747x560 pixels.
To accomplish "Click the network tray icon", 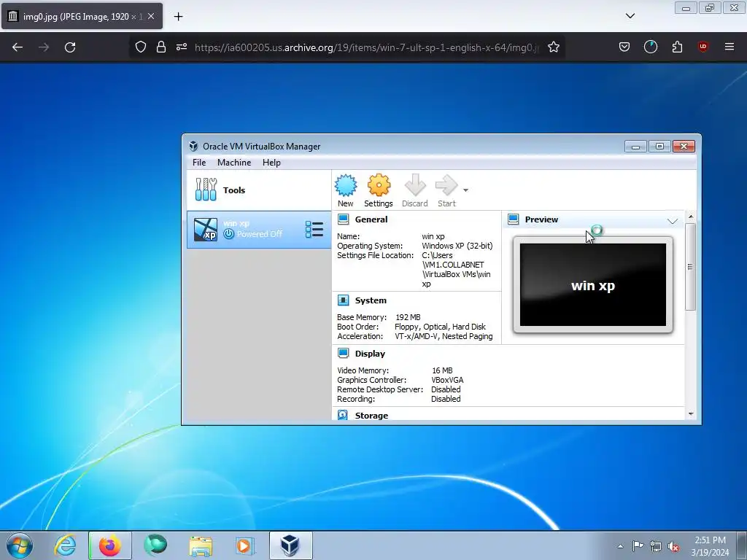I will (x=656, y=546).
